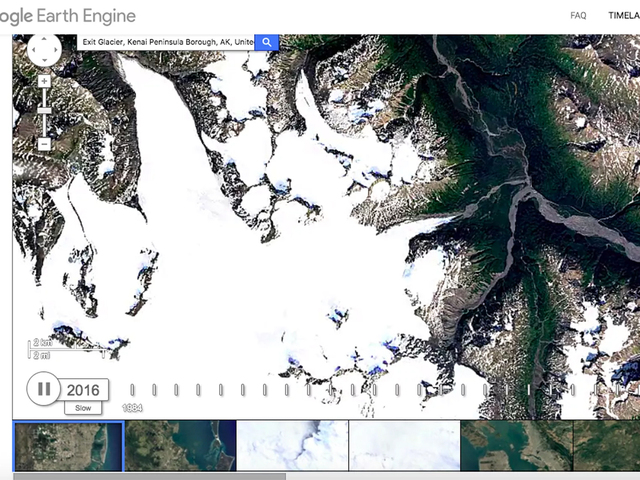This screenshot has width=640, height=480.
Task: Click the 2016 year label
Action: tap(83, 389)
